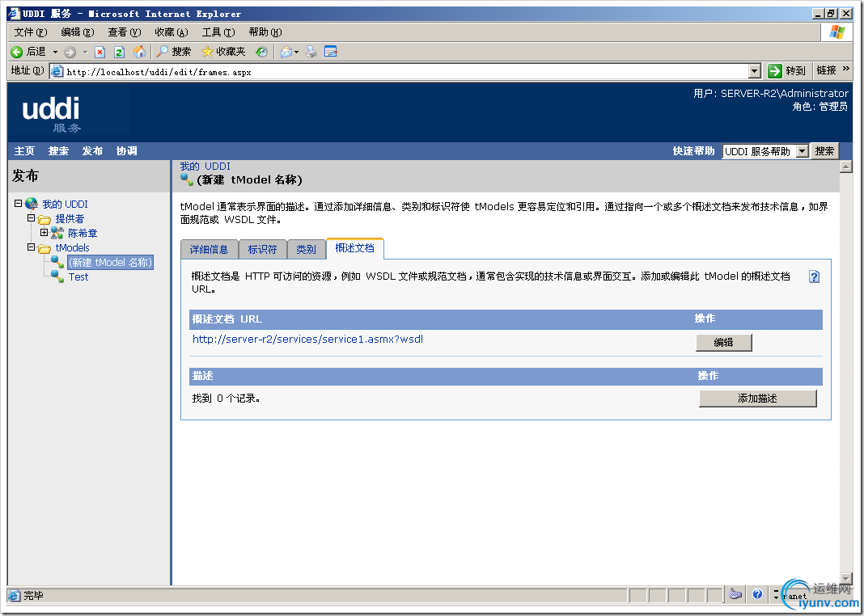Expand the 陈希章 tree node

coord(44,232)
